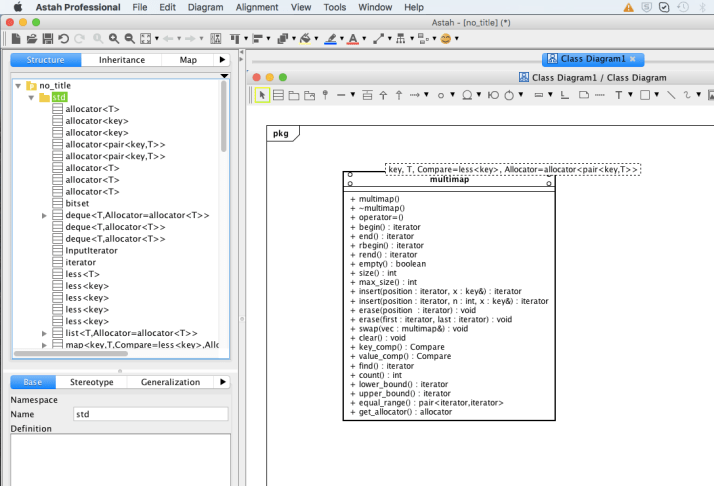Switch to the Inheritance tab

122,60
